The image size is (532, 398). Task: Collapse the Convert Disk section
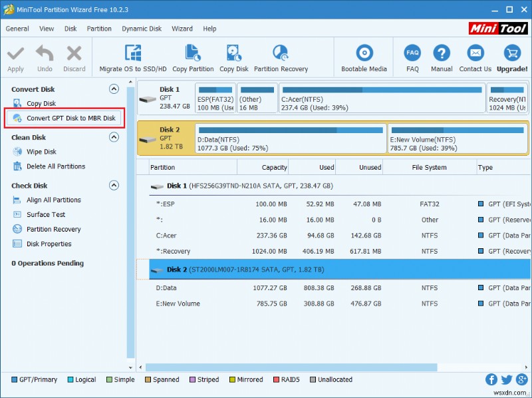tap(114, 89)
